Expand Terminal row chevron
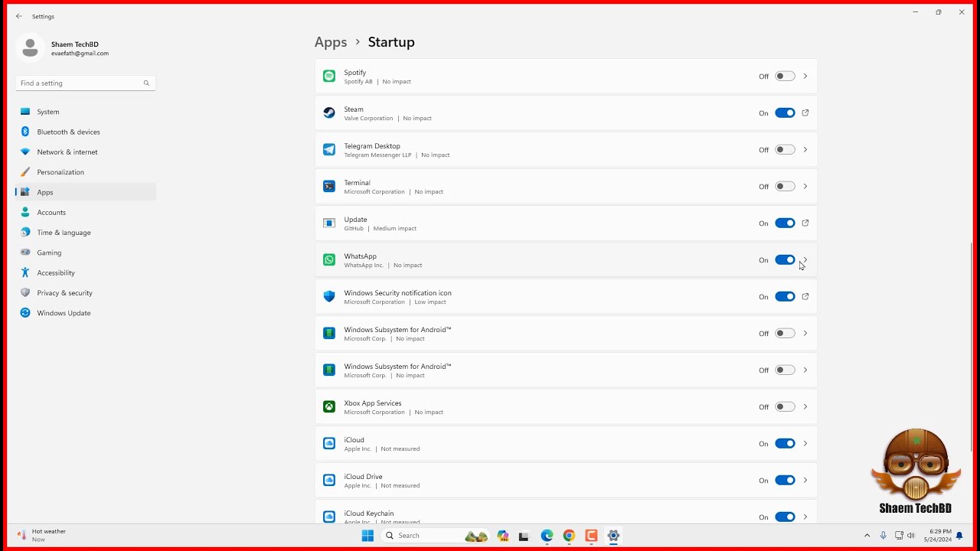This screenshot has height=551, width=980. click(x=805, y=187)
